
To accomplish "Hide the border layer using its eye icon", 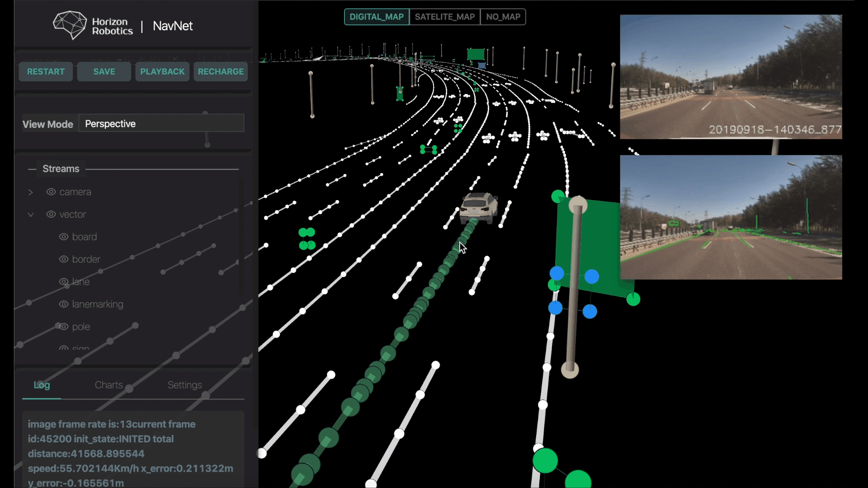I will [x=64, y=259].
